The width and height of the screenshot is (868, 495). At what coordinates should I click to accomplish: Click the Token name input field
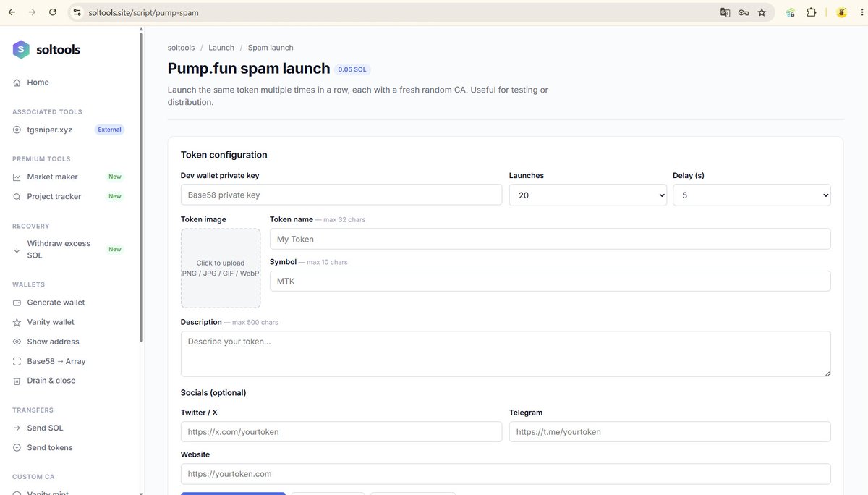550,239
